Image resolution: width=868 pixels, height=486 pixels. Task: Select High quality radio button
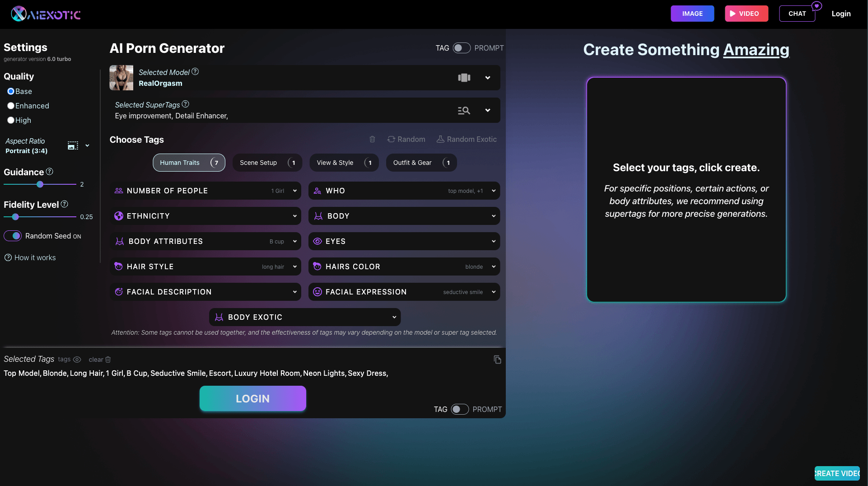click(11, 120)
